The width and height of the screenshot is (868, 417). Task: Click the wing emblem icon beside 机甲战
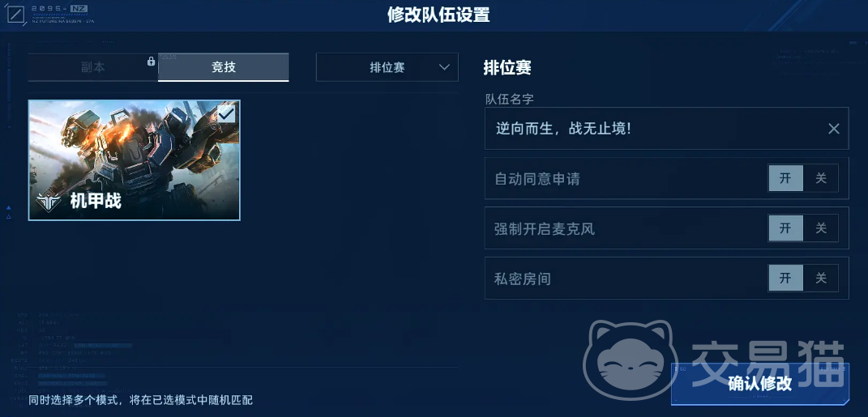pyautogui.click(x=49, y=202)
